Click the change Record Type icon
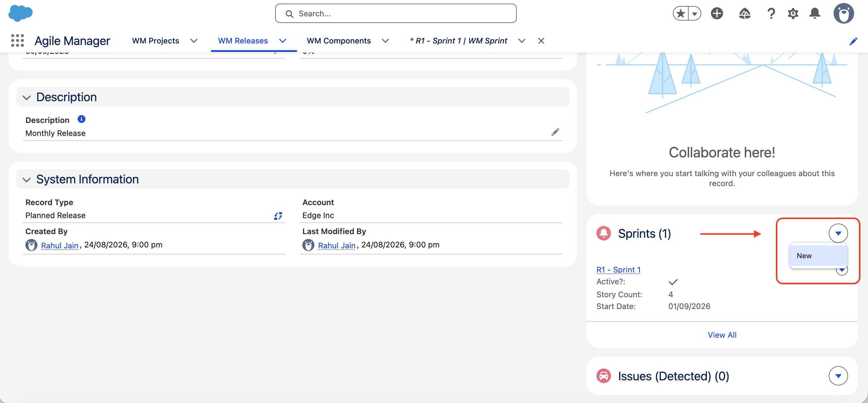Viewport: 868px width, 403px height. pos(278,216)
